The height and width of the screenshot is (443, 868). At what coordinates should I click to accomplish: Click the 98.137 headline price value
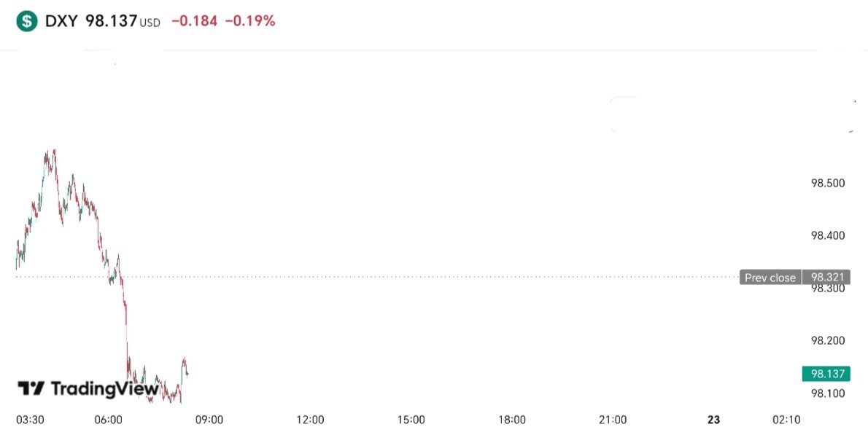pyautogui.click(x=111, y=21)
